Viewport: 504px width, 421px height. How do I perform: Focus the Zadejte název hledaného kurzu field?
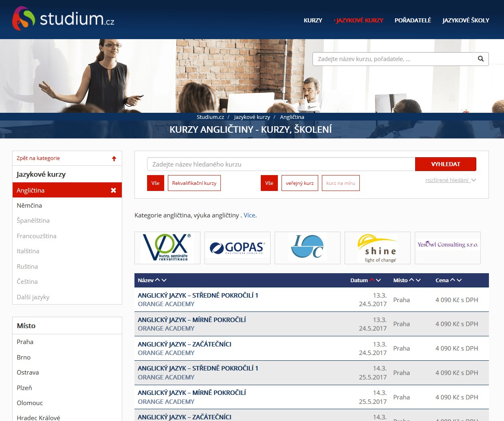pyautogui.click(x=281, y=164)
